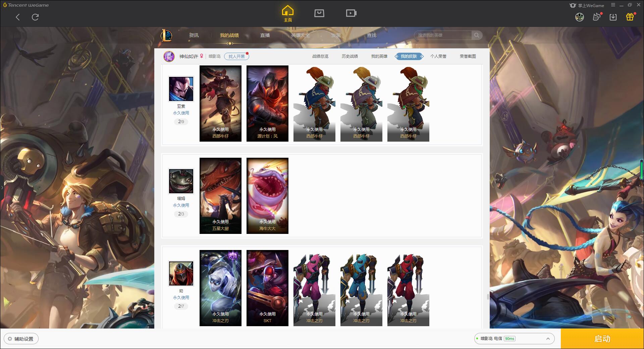Select the 我的皮肤 section
This screenshot has width=644, height=349.
click(x=409, y=56)
